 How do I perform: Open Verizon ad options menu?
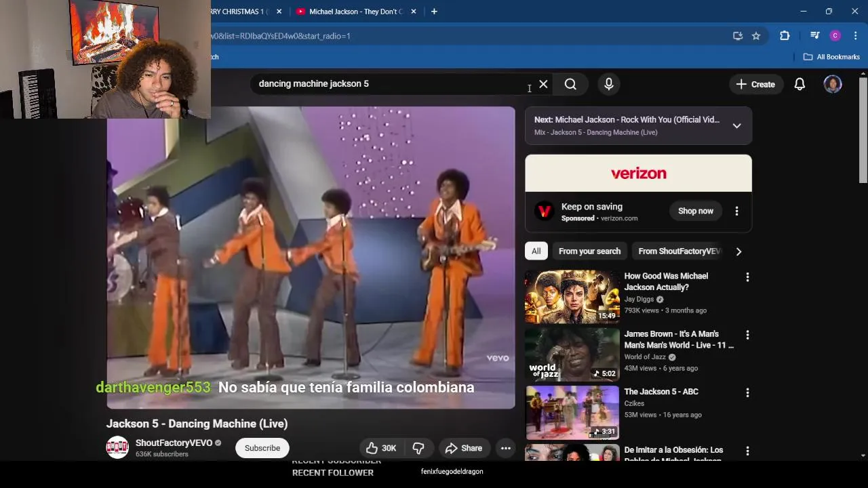pyautogui.click(x=736, y=211)
